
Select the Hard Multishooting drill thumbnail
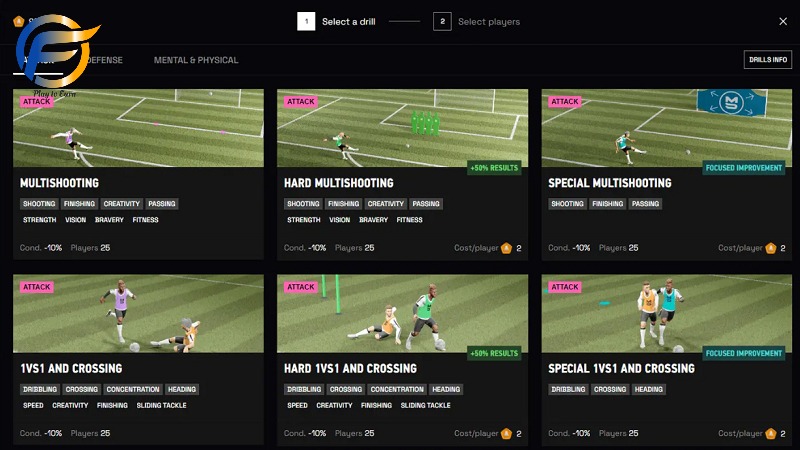tap(403, 128)
